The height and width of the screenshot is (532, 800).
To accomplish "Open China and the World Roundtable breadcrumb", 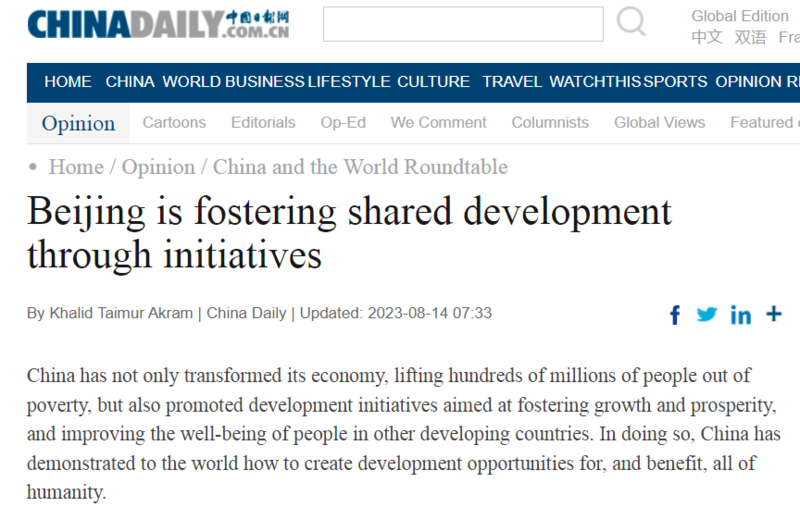I will tap(360, 167).
